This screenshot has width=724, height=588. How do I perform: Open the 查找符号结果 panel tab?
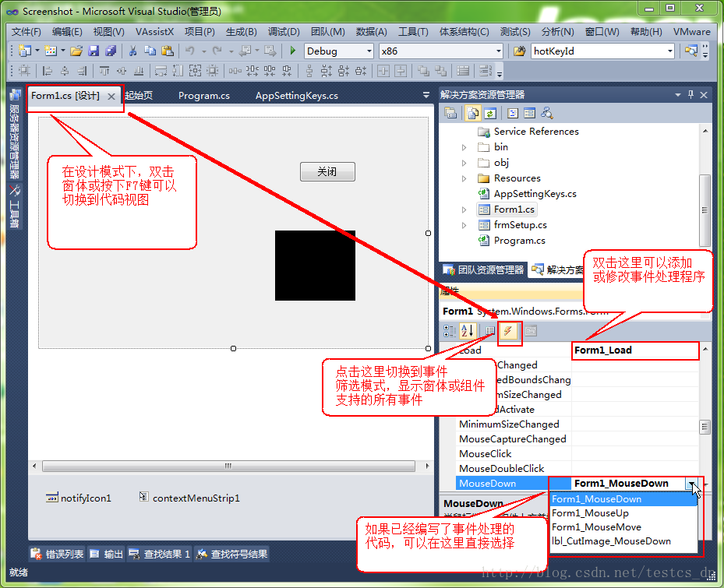[x=231, y=554]
